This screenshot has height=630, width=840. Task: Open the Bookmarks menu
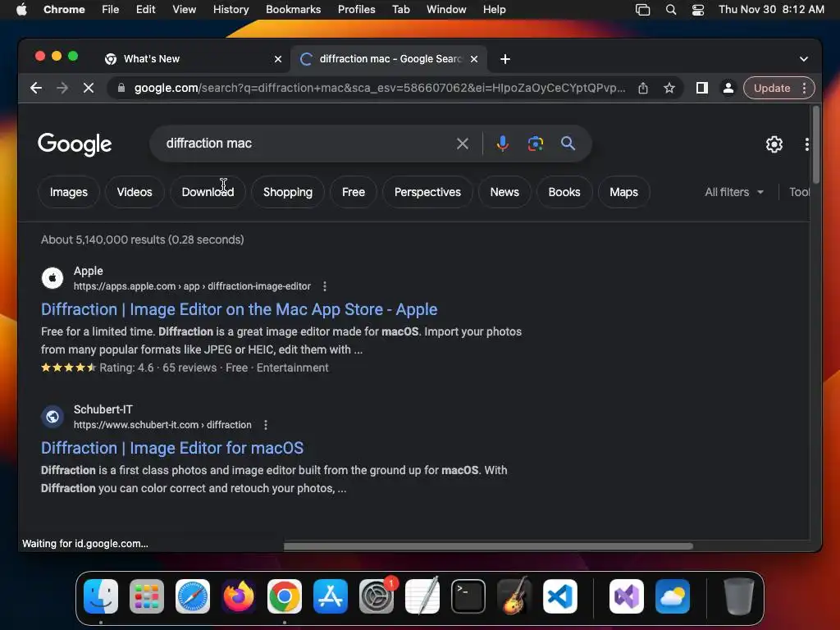pos(293,10)
